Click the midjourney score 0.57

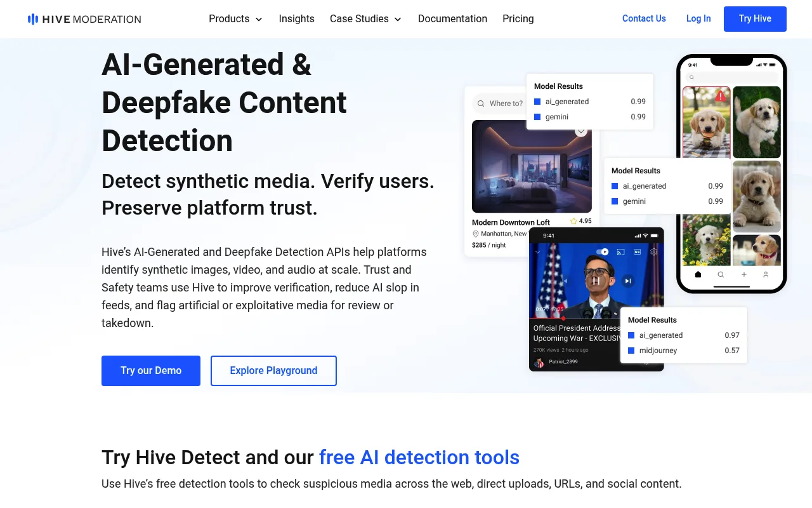click(x=732, y=351)
